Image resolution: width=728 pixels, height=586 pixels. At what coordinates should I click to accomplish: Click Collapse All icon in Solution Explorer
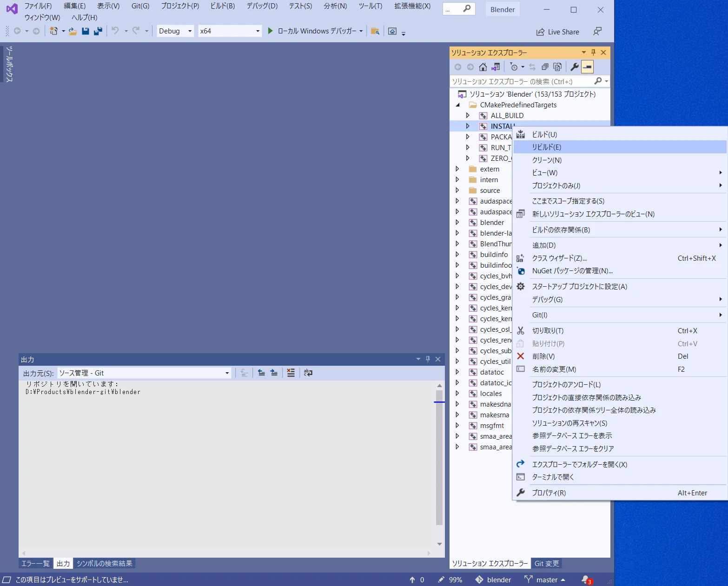pos(545,67)
